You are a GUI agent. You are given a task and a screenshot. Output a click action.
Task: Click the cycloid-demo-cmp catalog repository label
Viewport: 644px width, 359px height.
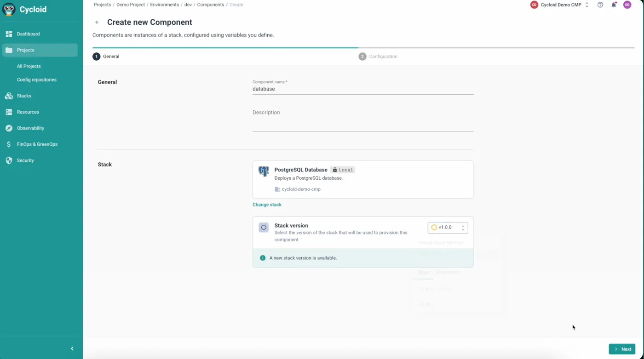coord(298,189)
